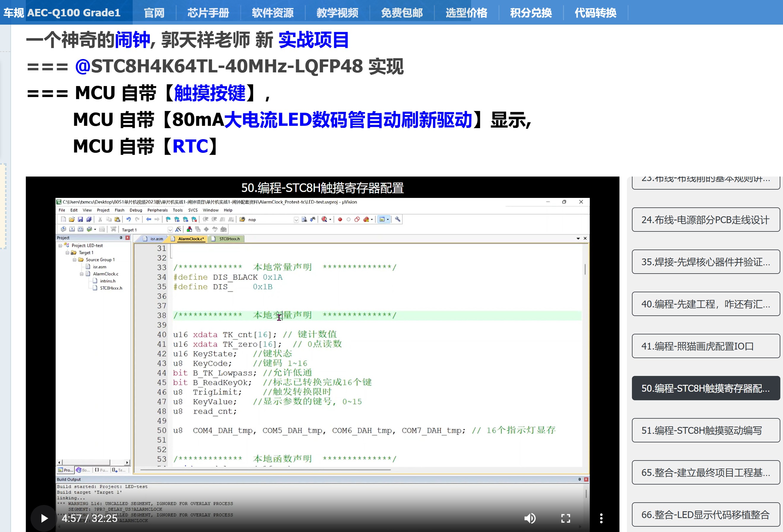
Task: Click the Rebuild all target files icon
Action: pos(80,229)
